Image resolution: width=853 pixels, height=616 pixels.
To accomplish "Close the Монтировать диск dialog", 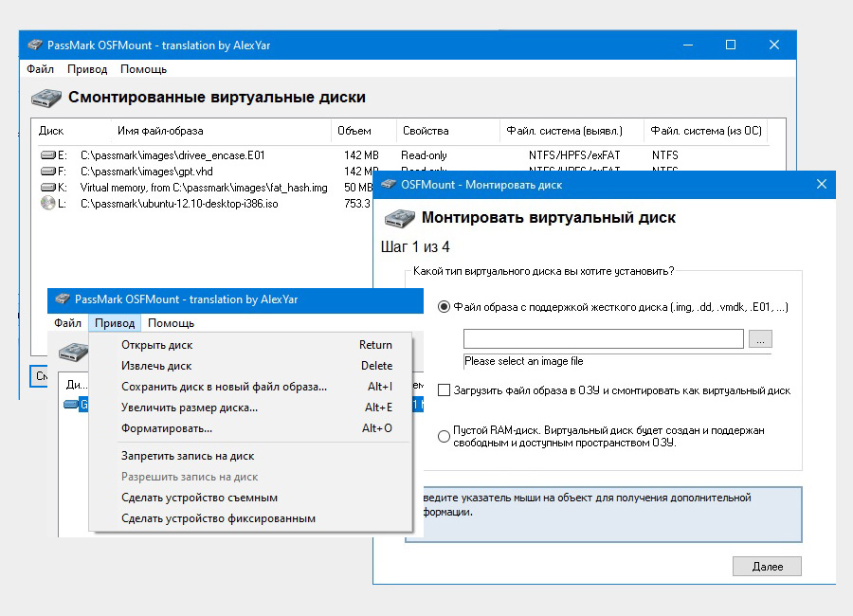I will click(x=822, y=185).
